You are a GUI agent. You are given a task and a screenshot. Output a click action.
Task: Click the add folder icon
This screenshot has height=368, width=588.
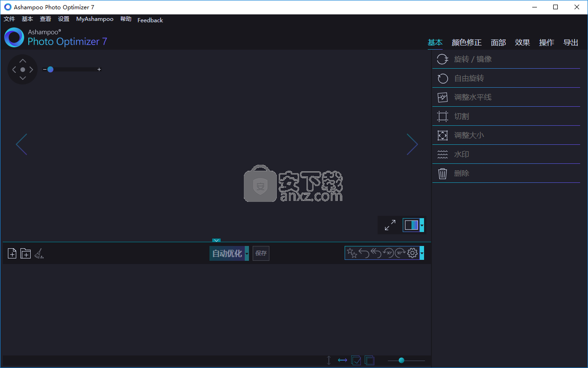pos(26,253)
